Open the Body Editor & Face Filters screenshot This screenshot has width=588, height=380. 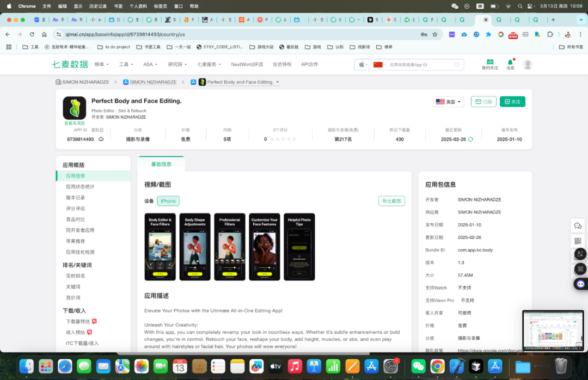click(160, 247)
